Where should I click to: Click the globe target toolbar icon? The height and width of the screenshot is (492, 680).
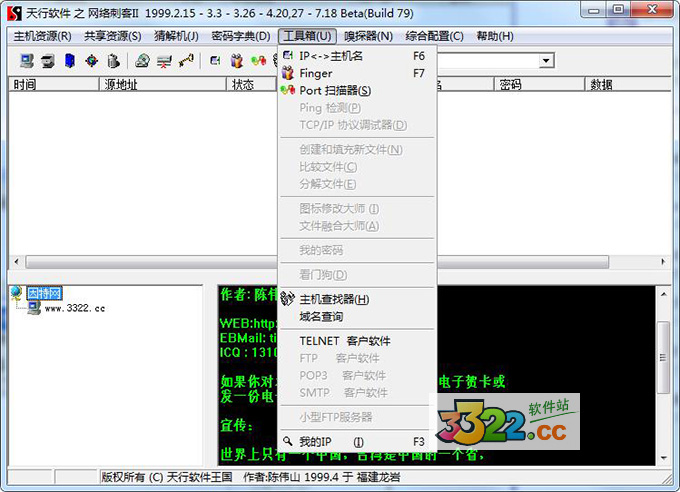point(92,61)
